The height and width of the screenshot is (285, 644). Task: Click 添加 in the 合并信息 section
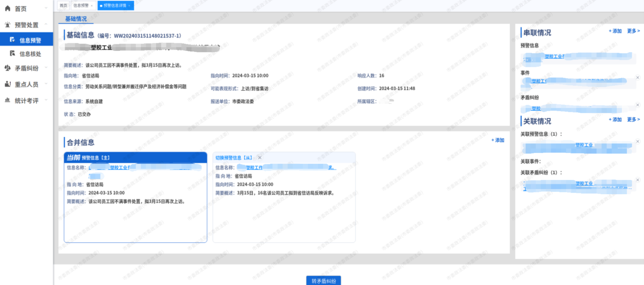tap(498, 140)
